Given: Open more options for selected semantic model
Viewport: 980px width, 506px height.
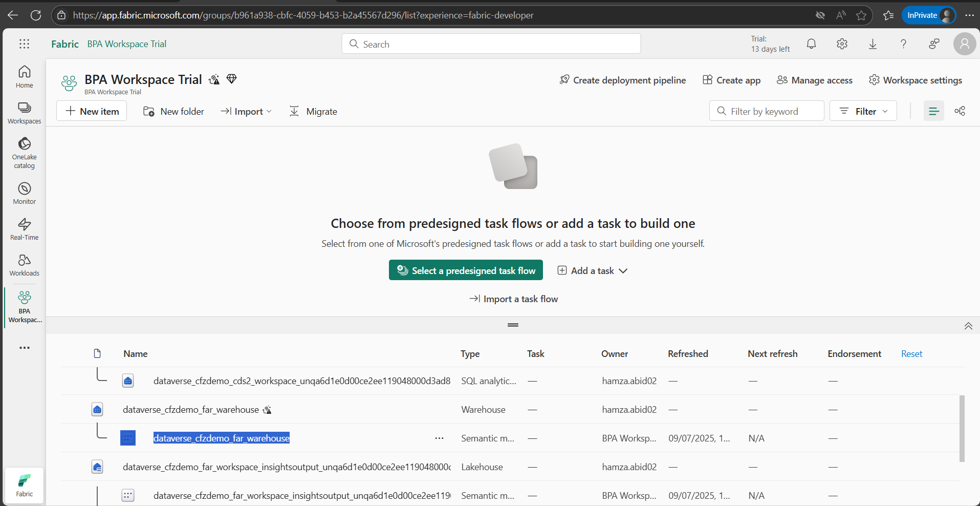Looking at the screenshot, I should [x=439, y=438].
